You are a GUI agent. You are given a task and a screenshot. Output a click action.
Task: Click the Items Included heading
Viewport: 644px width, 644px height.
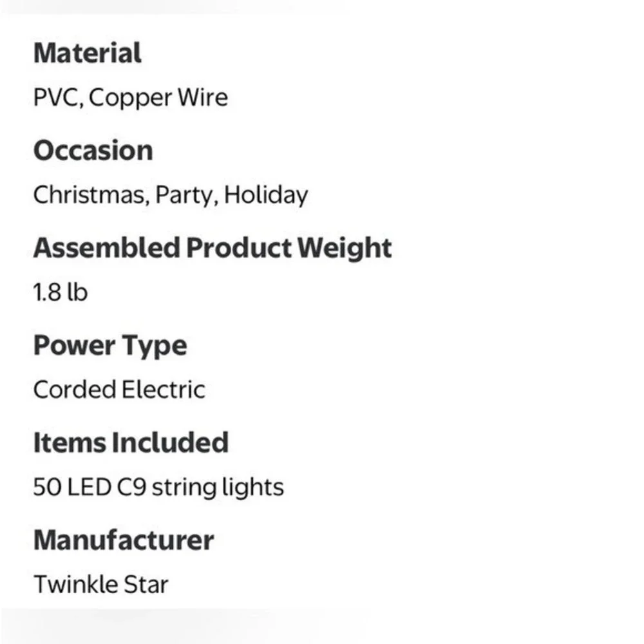click(x=131, y=443)
